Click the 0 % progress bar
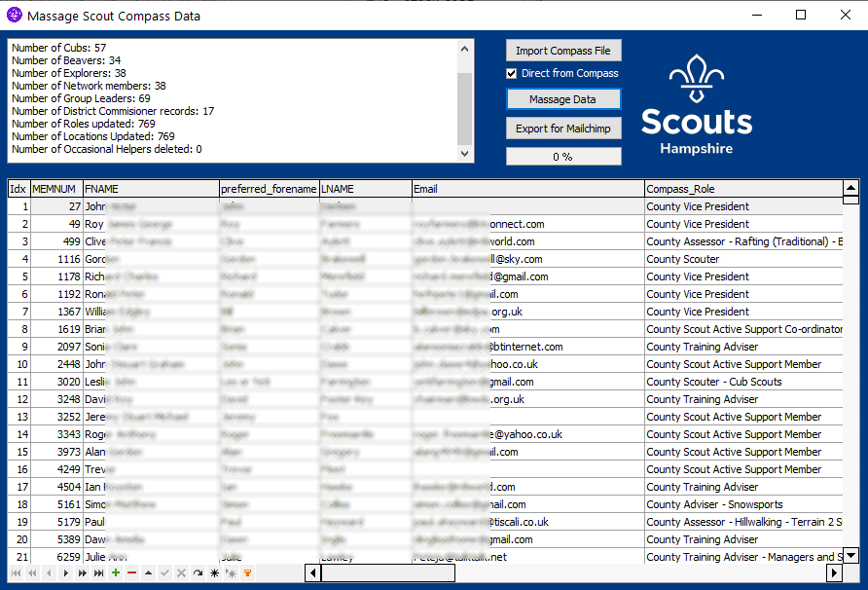868x590 pixels. click(563, 157)
